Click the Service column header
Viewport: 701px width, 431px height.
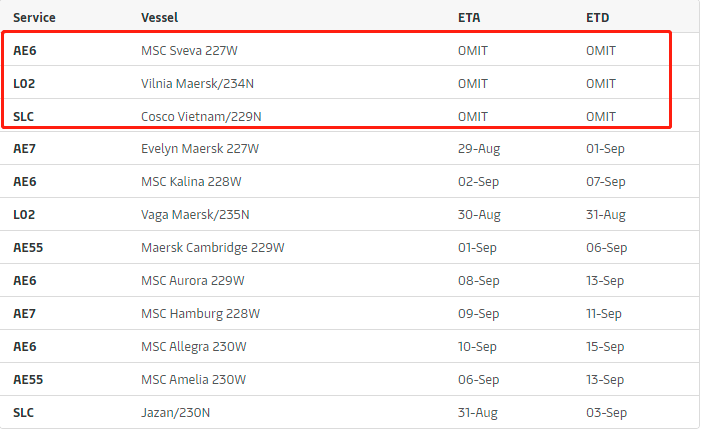click(34, 18)
